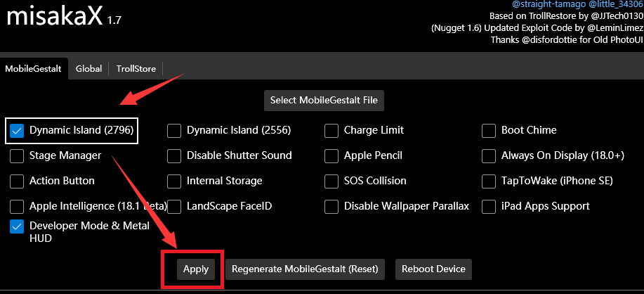Image resolution: width=644 pixels, height=294 pixels.
Task: Uncheck Developer Mode & Metal HUD
Action: (18, 226)
